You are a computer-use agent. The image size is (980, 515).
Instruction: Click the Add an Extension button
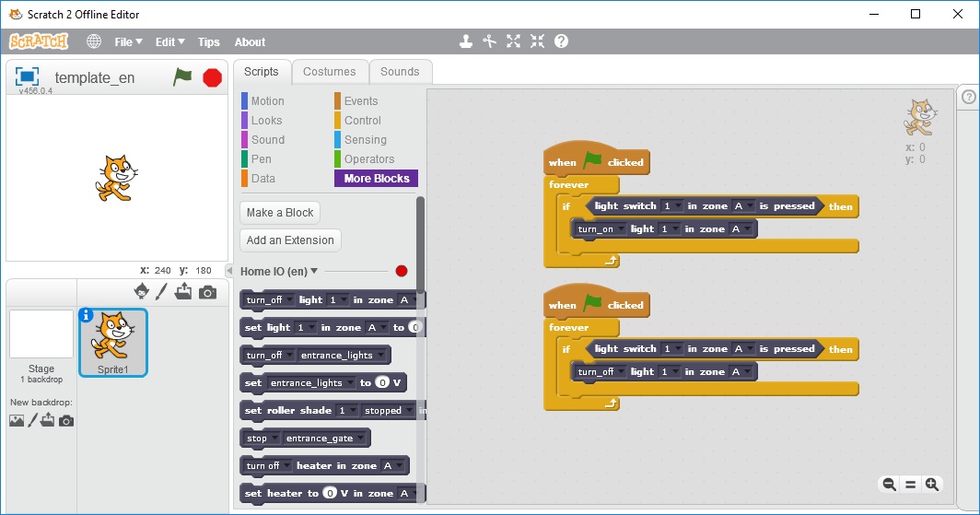[290, 240]
